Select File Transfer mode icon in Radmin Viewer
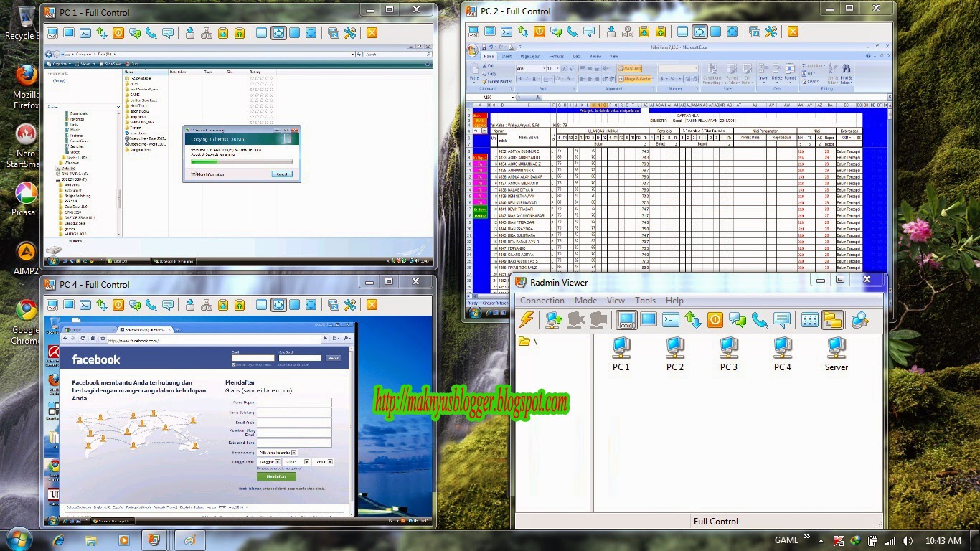 [693, 320]
